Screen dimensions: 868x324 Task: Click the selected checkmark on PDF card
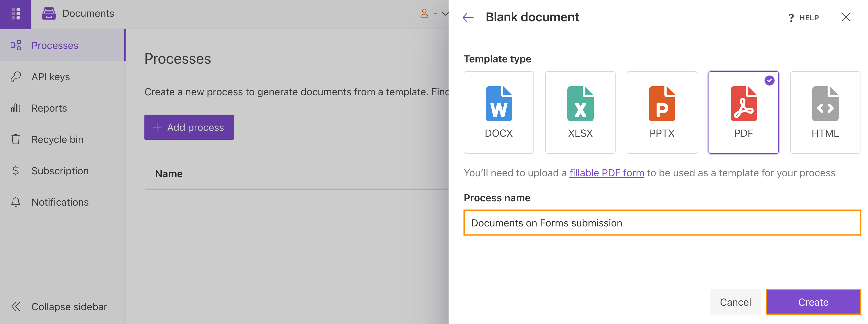pyautogui.click(x=769, y=80)
